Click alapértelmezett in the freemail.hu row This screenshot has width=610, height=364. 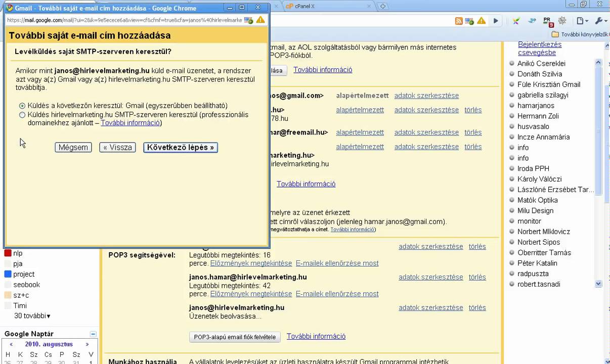(x=360, y=132)
